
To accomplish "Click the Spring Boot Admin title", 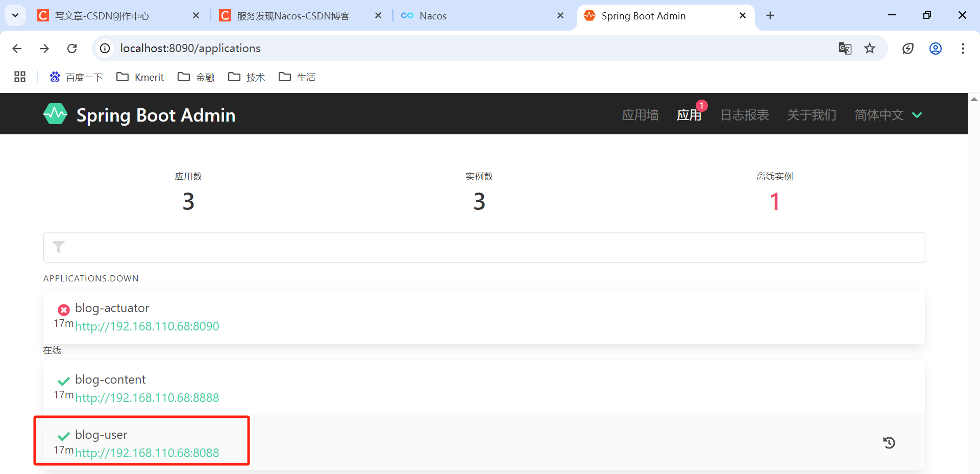I will tap(156, 115).
